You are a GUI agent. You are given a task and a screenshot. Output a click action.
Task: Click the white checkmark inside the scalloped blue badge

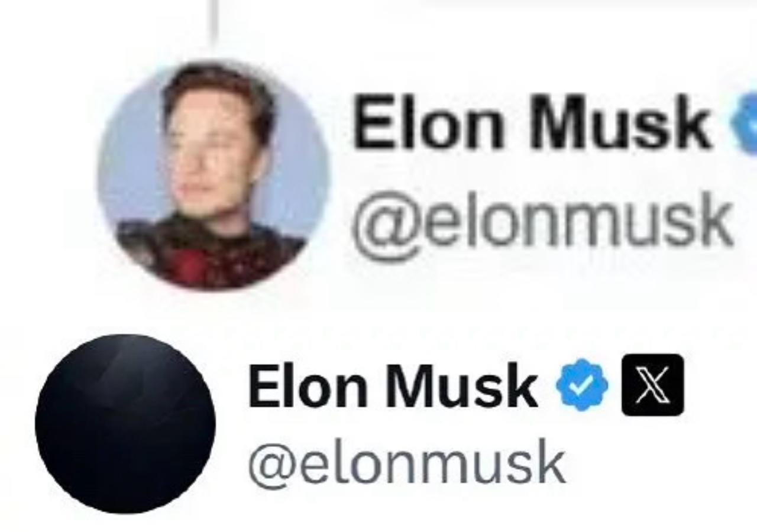pyautogui.click(x=582, y=385)
